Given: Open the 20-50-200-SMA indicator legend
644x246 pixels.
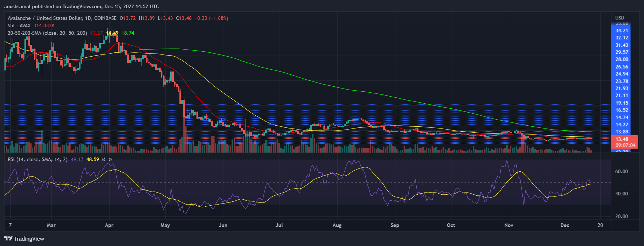Looking at the screenshot, I should click(x=47, y=33).
